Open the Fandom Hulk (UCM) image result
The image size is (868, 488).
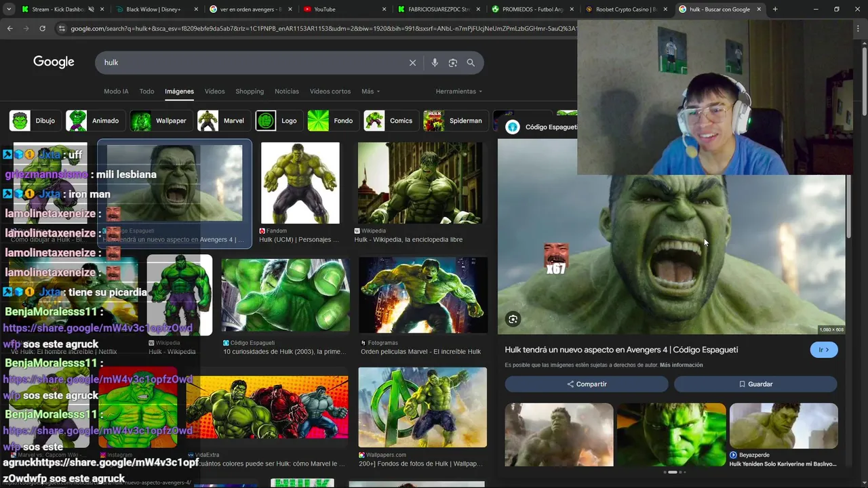pyautogui.click(x=300, y=183)
